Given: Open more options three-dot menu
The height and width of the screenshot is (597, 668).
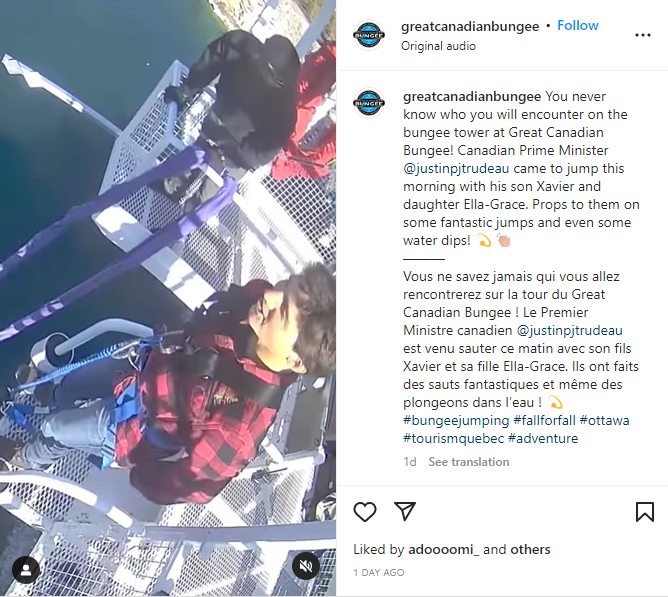Looking at the screenshot, I should click(642, 35).
